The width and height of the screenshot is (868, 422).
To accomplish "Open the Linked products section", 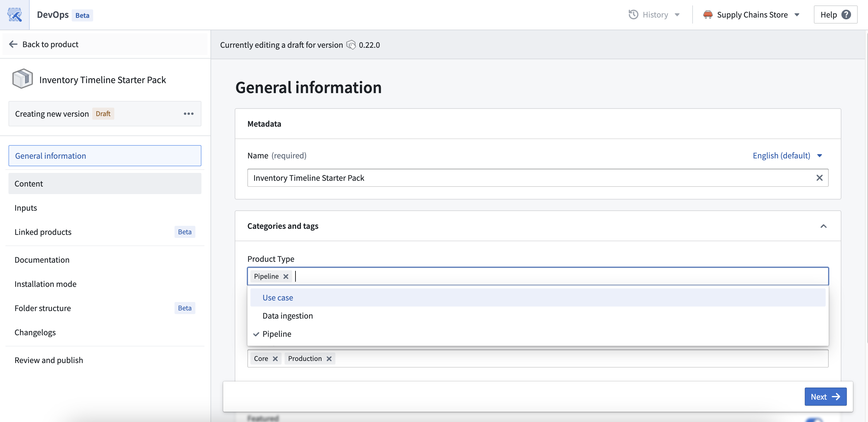I will (x=105, y=232).
